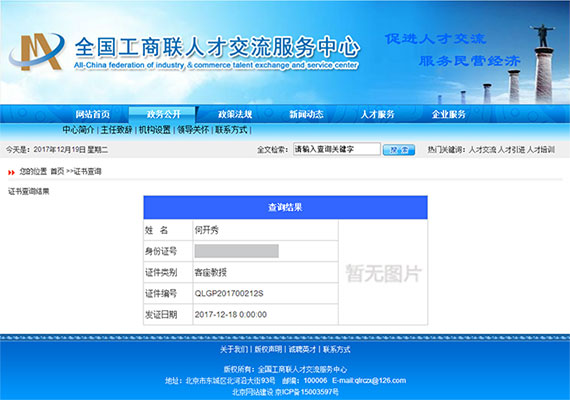This screenshot has width=570, height=400.
Task: Open 领导关怀 submenu link
Action: coord(193,130)
